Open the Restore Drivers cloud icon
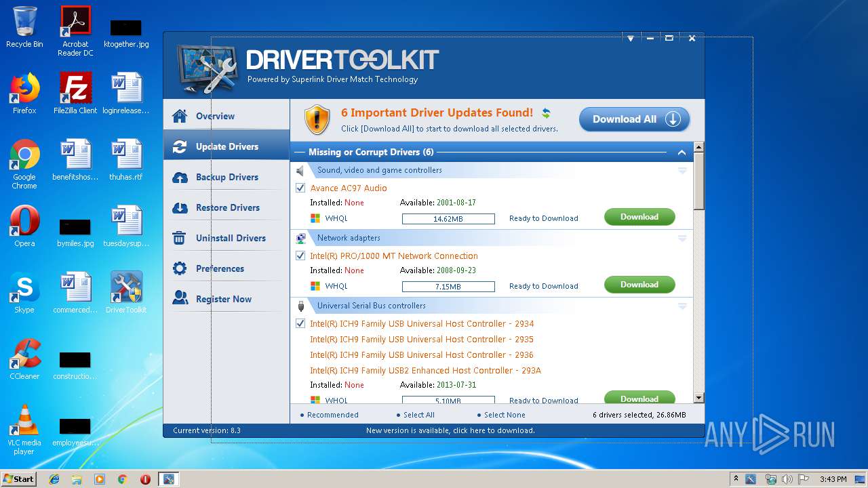The height and width of the screenshot is (488, 868). pos(180,207)
